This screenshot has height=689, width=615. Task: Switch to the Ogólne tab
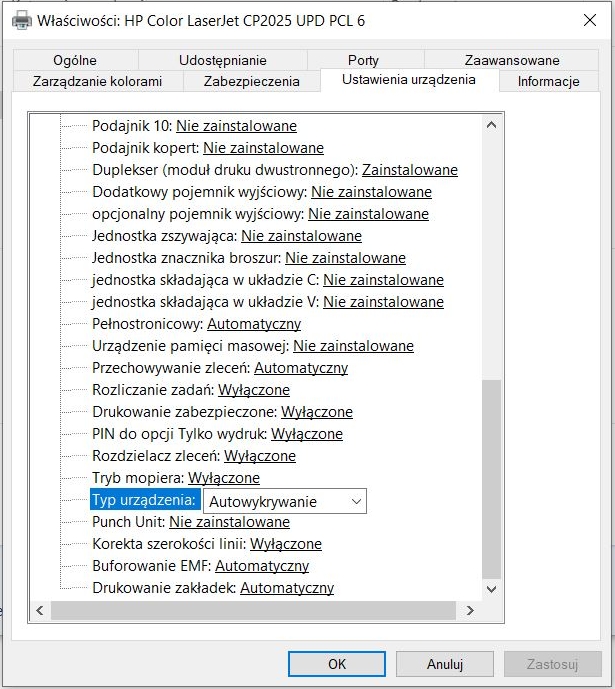click(75, 60)
